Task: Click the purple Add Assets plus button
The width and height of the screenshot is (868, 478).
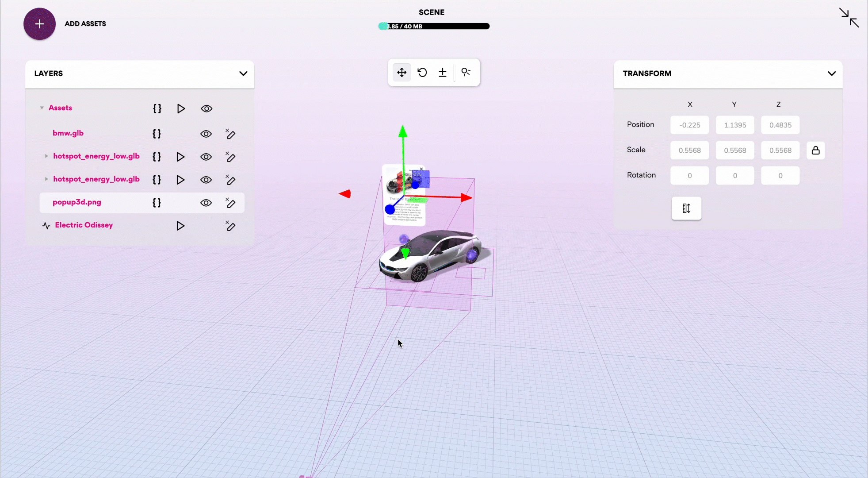Action: [x=39, y=24]
